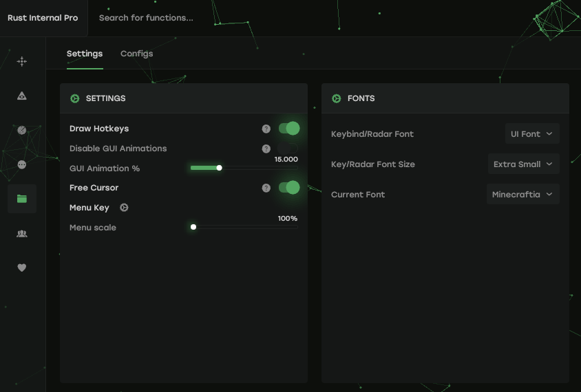Viewport: 581px width, 392px height.
Task: Click the gear icon beside FONTS header
Action: point(337,98)
